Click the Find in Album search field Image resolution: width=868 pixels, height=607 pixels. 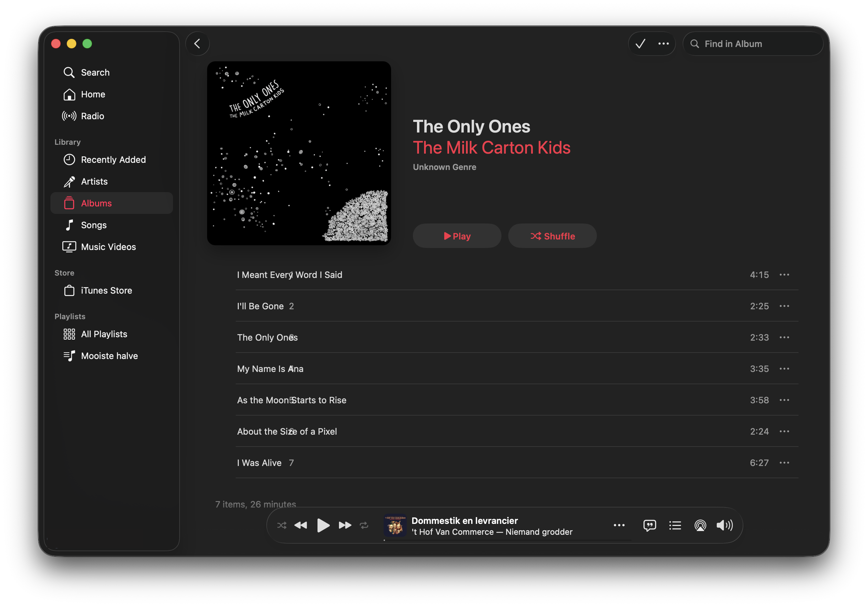coord(753,44)
